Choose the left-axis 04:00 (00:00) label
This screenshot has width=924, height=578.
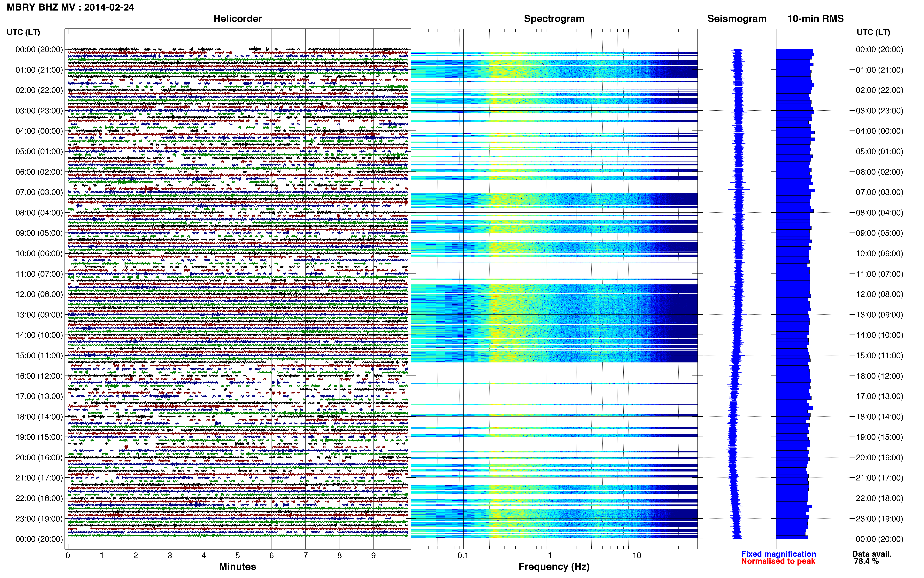click(x=39, y=131)
